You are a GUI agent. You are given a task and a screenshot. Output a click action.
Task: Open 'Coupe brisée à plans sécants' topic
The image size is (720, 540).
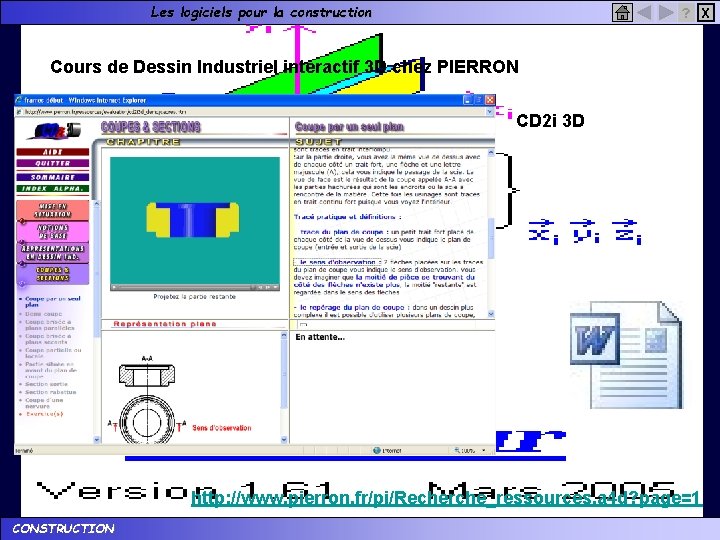[48, 339]
